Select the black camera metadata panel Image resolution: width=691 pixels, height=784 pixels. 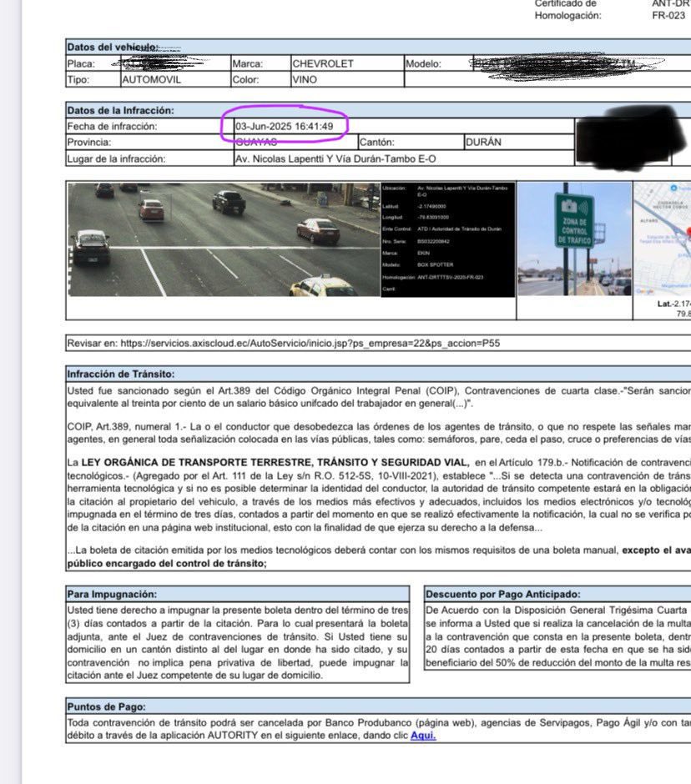point(448,239)
